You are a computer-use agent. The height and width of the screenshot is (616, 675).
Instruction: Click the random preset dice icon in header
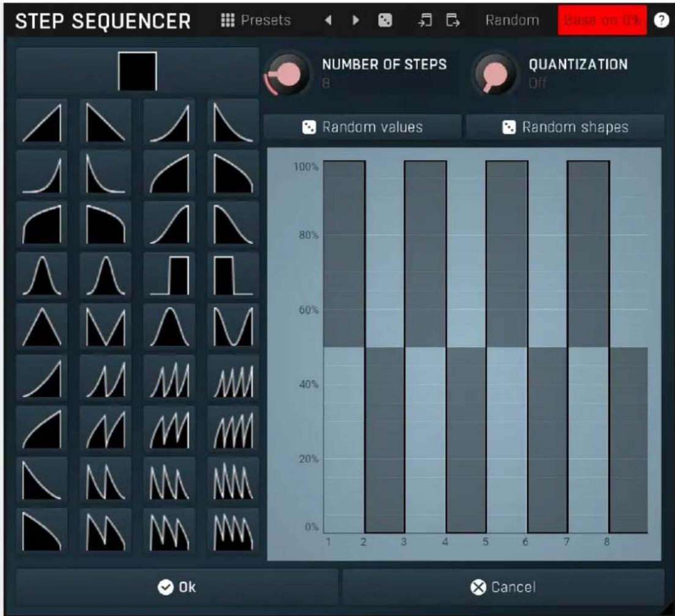pyautogui.click(x=385, y=20)
